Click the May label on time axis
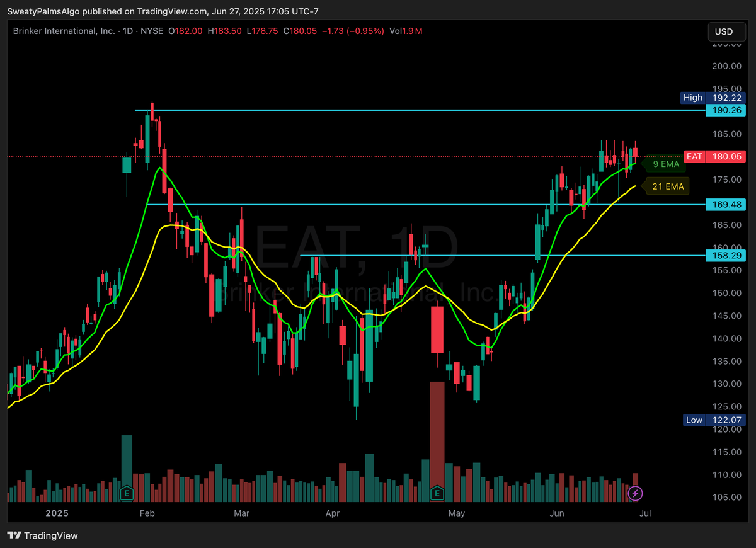 click(x=457, y=513)
